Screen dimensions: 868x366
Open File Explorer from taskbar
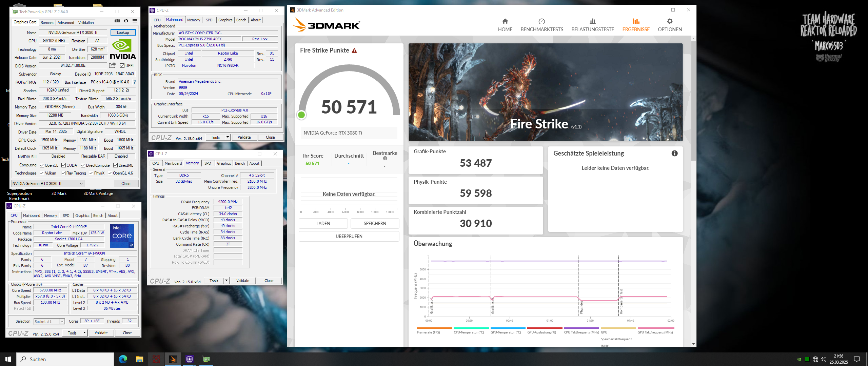[x=139, y=359]
